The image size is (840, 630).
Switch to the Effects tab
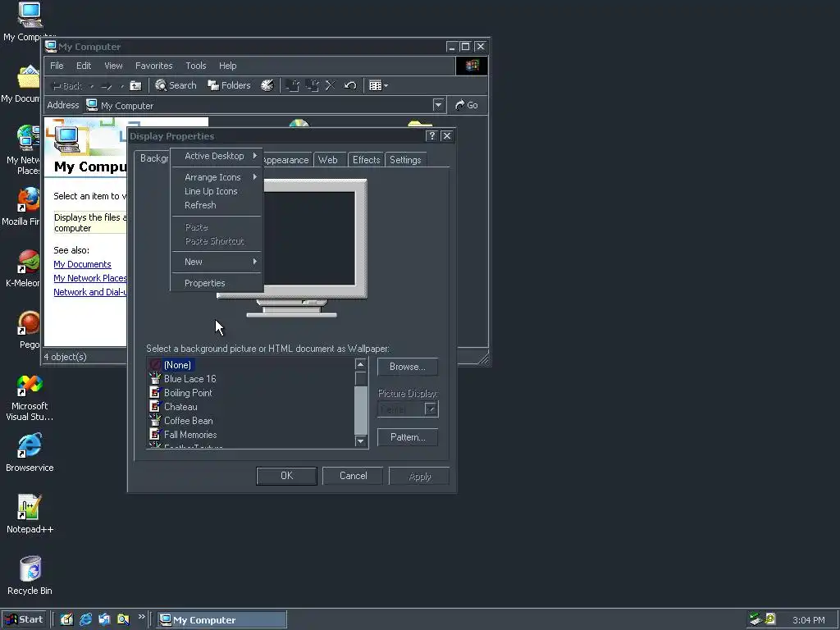[x=367, y=160]
